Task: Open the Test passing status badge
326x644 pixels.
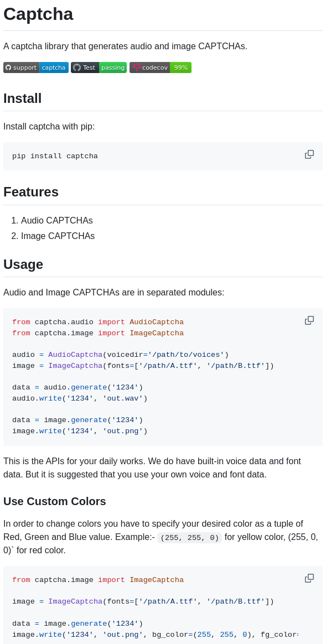Action: [99, 67]
